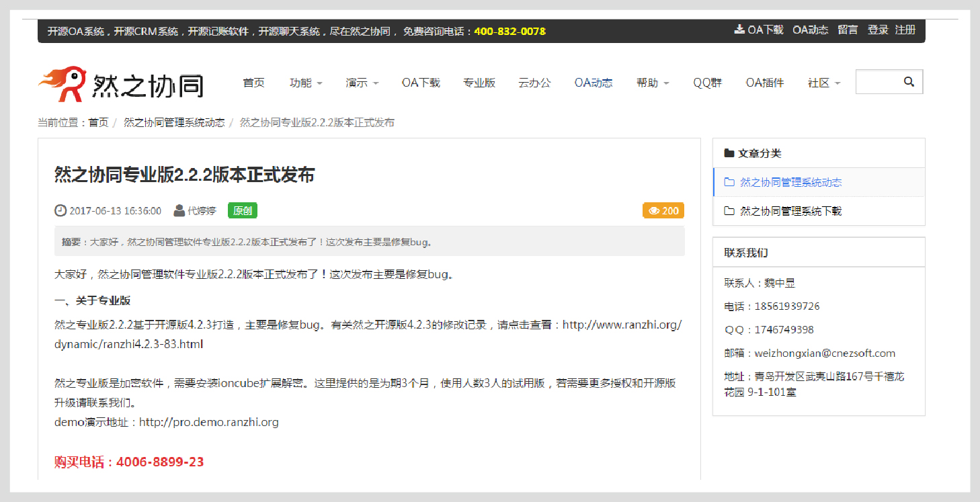This screenshot has height=502, width=980.
Task: Click 留言 in top bar
Action: [x=848, y=30]
